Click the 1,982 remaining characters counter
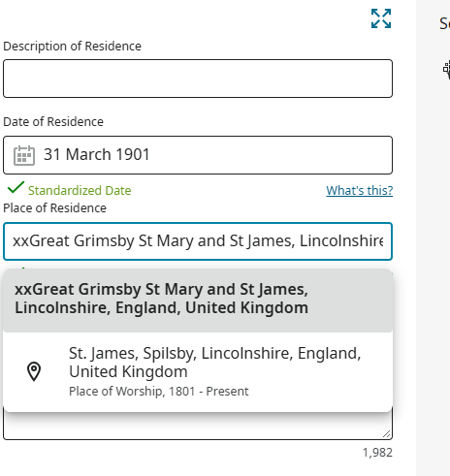The image size is (450, 476). tap(377, 453)
